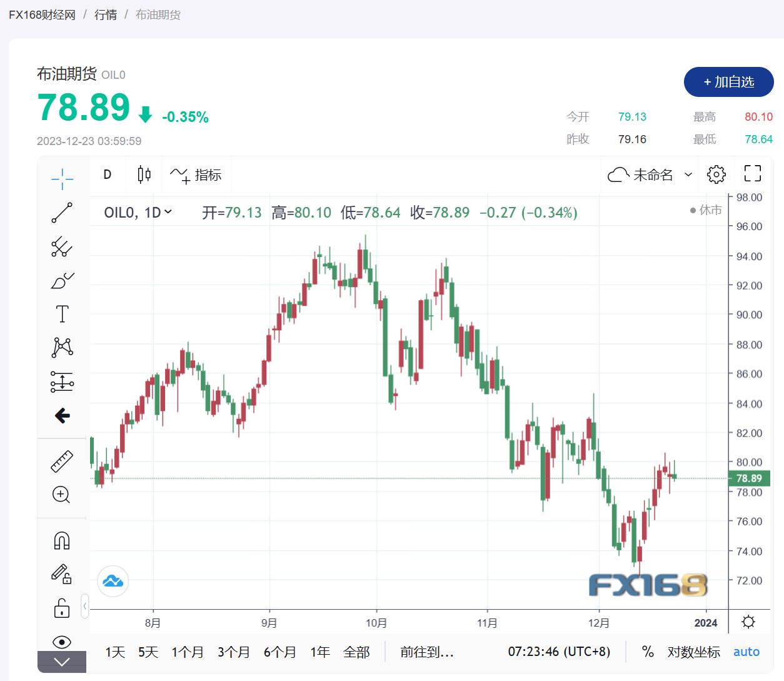Toggle logarithmic scale 对数坐标
This screenshot has height=681, width=784.
[x=693, y=652]
